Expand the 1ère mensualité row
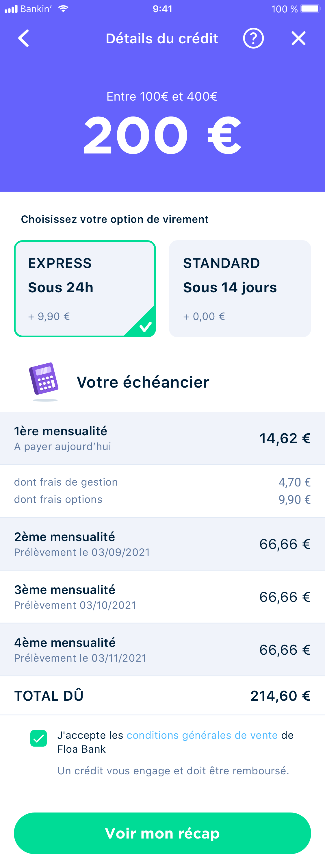The image size is (325, 868). [x=162, y=438]
